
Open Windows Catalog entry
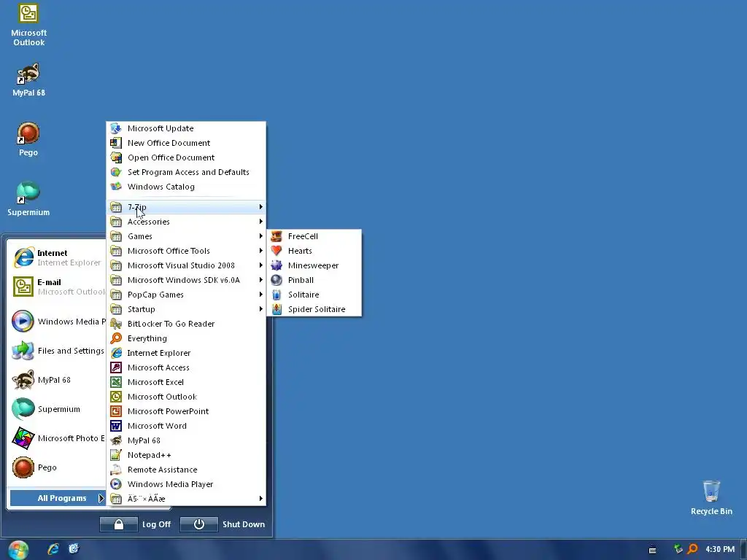pos(186,187)
